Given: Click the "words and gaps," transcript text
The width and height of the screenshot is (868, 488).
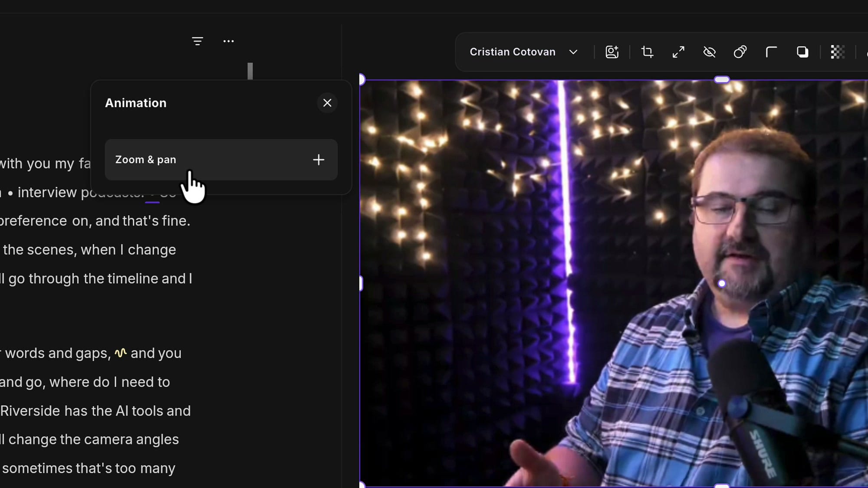Looking at the screenshot, I should [x=58, y=353].
